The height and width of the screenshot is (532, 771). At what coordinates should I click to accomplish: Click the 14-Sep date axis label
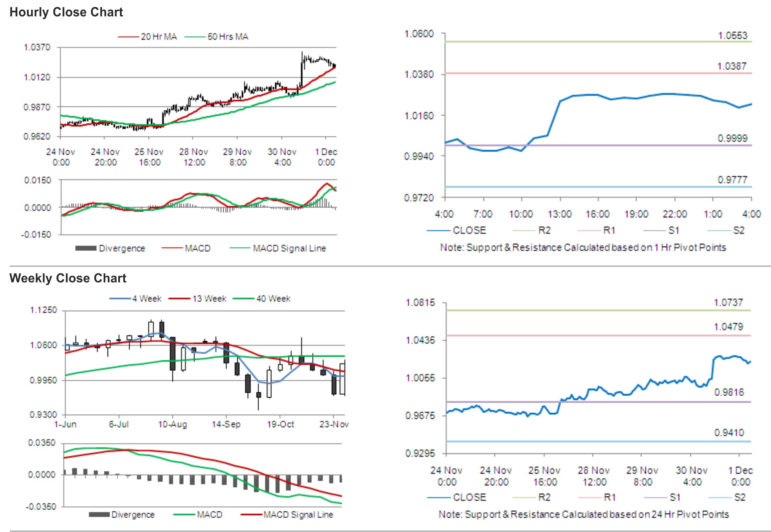point(226,424)
